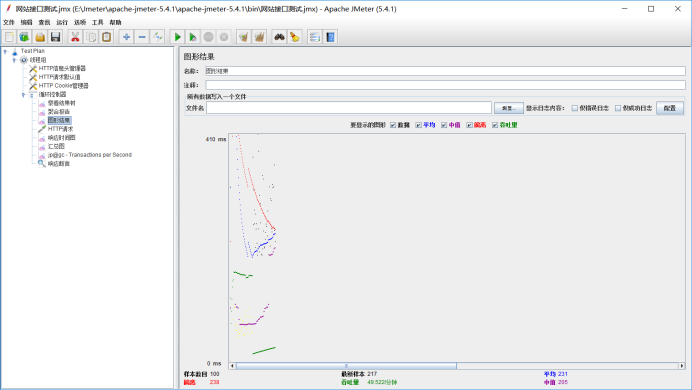Viewport: 692px width, 390px height.
Task: Click the graph scrollbar right arrow
Action: coord(682,366)
